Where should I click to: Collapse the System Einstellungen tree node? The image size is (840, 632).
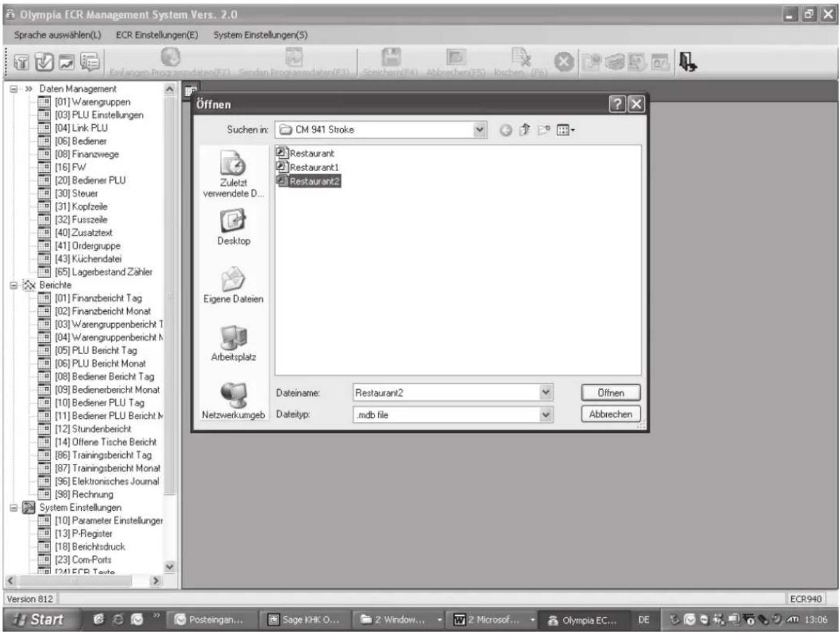tap(14, 508)
